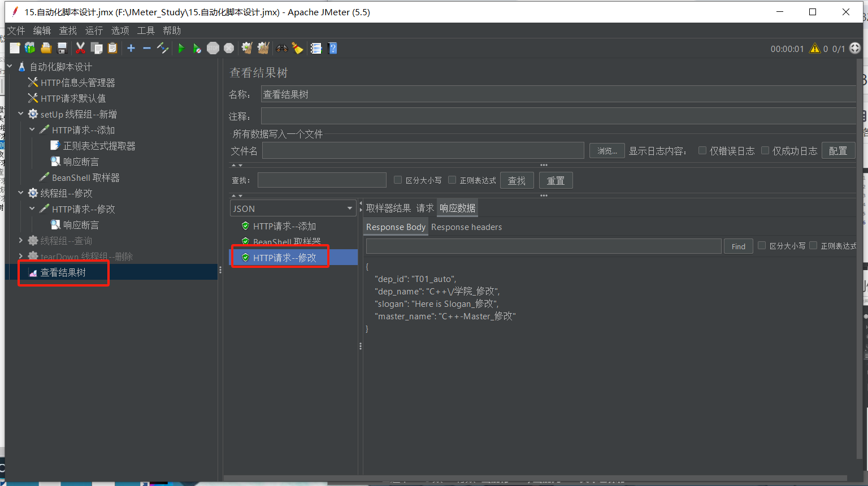
Task: Click the 文件名 input field
Action: tap(423, 150)
